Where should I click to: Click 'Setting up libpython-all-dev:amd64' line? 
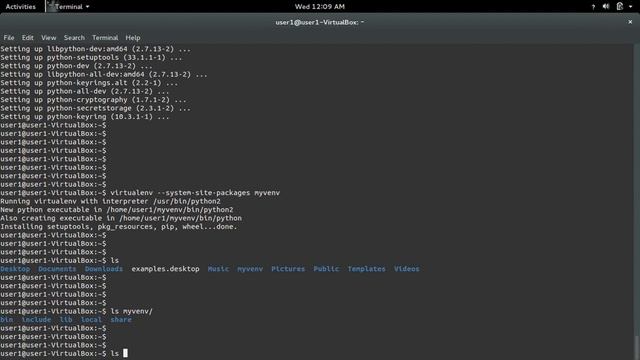[x=104, y=74]
